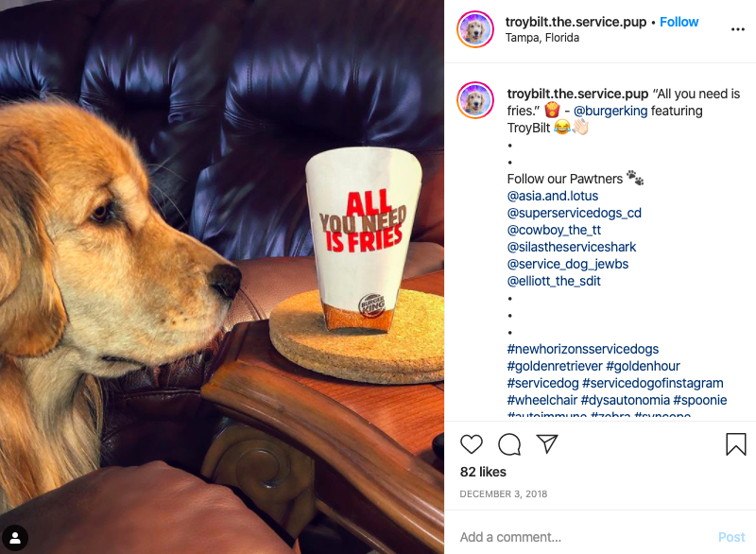Follow troybilt.the.service.pup
The height and width of the screenshot is (554, 756).
679,22
